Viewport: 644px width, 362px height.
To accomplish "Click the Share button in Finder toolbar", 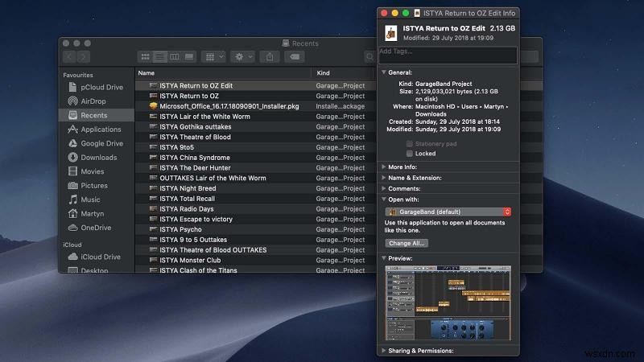I will (270, 57).
